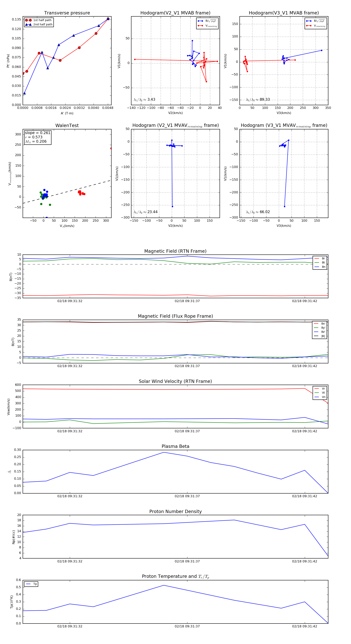Screen dimensions: 351x644
Task: Select the 'Br' legend label
Action: 323,259
